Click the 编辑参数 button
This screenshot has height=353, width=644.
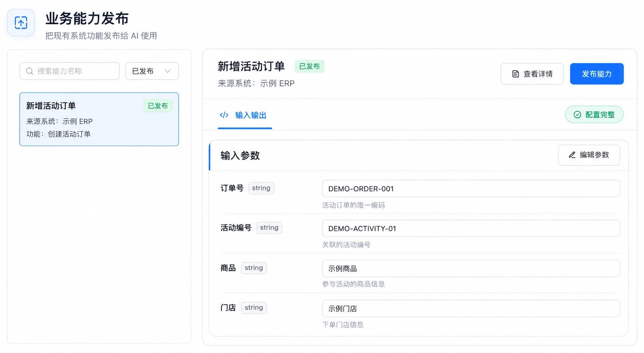pos(589,155)
